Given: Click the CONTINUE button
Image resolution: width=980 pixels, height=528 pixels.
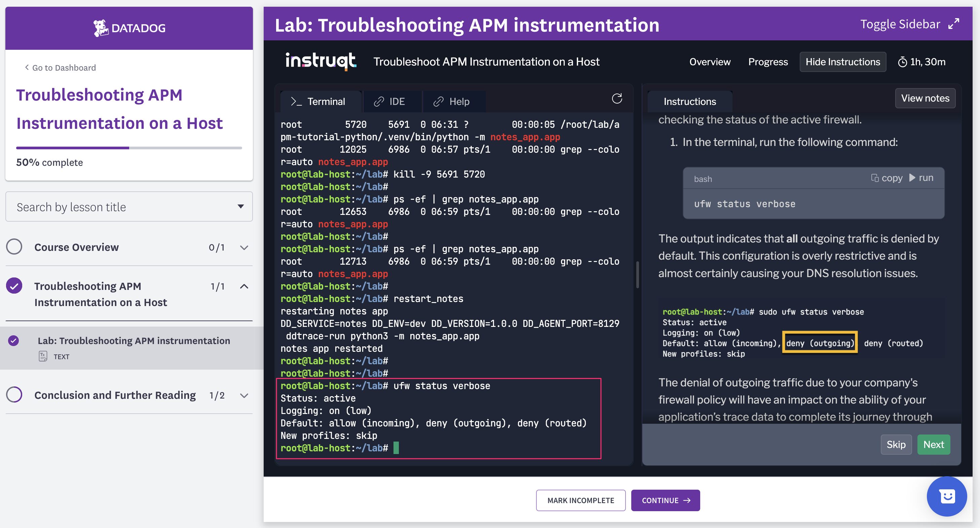Looking at the screenshot, I should (665, 500).
